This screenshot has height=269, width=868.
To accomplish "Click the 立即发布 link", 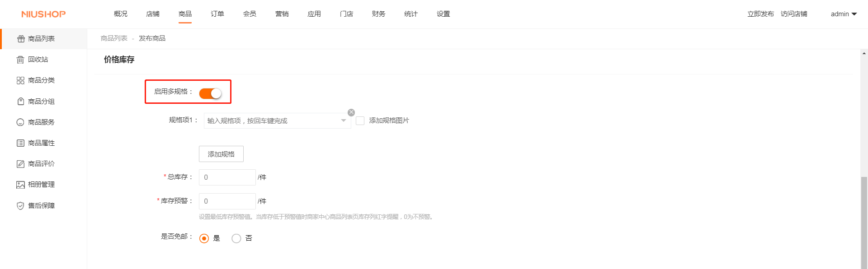I will 760,14.
